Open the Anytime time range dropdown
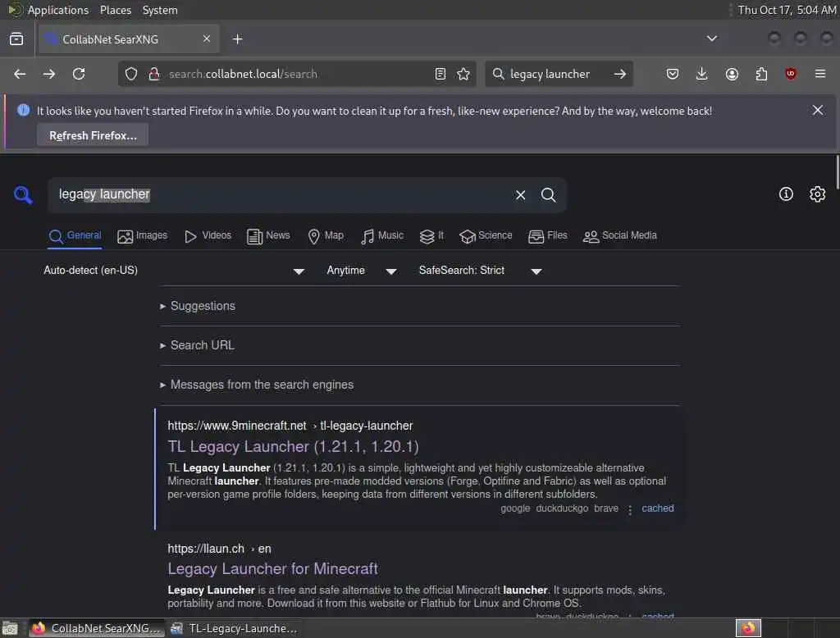 pos(362,271)
